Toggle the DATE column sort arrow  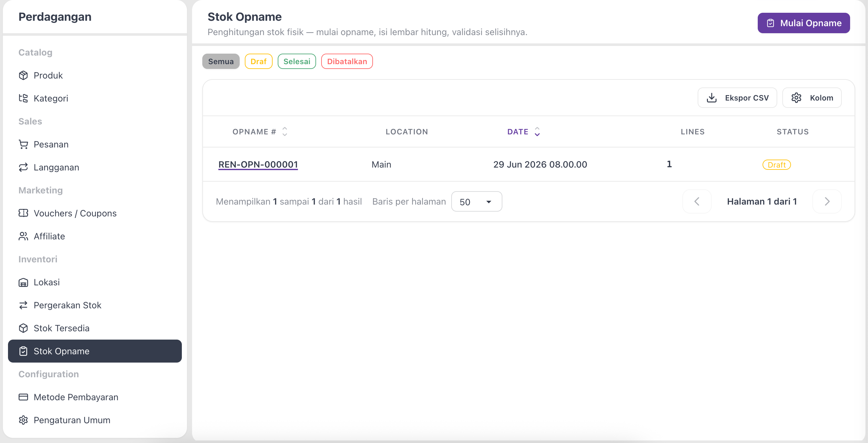coord(537,131)
